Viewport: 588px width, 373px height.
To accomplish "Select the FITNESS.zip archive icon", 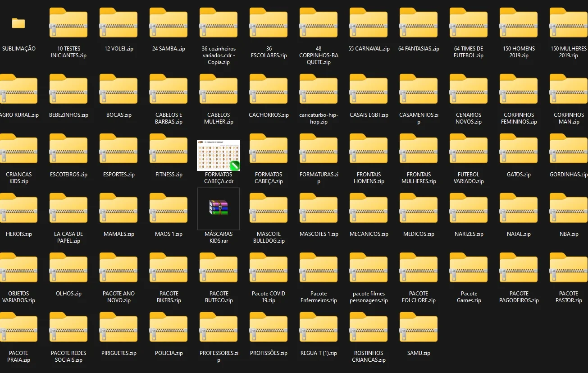I will [169, 148].
